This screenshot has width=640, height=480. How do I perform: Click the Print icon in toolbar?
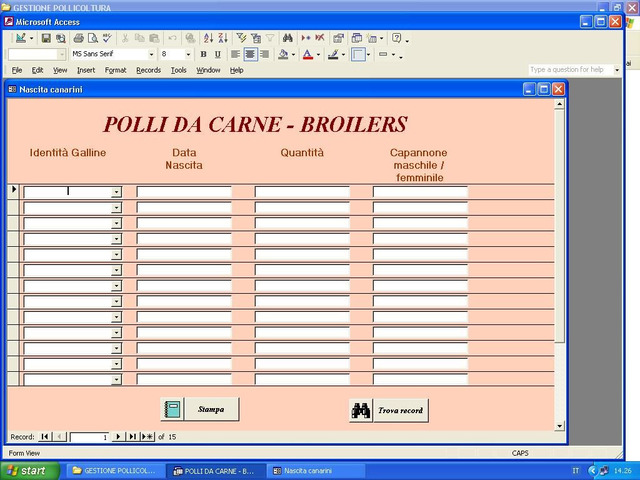coord(78,38)
